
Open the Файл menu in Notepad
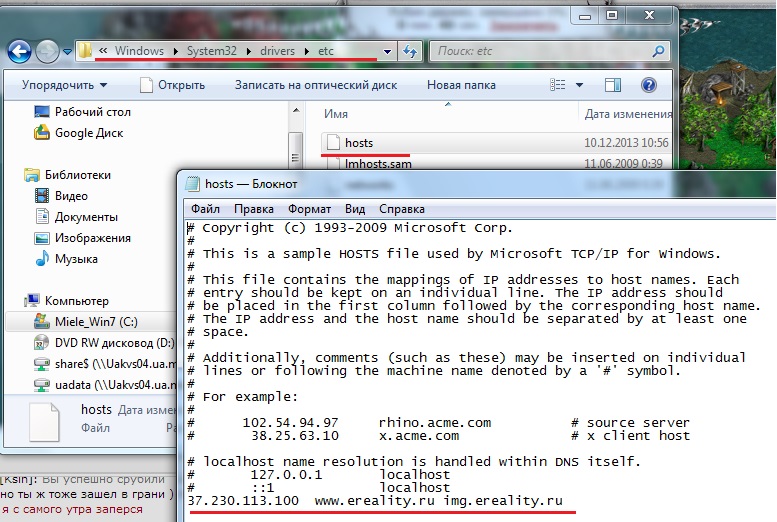pyautogui.click(x=205, y=209)
